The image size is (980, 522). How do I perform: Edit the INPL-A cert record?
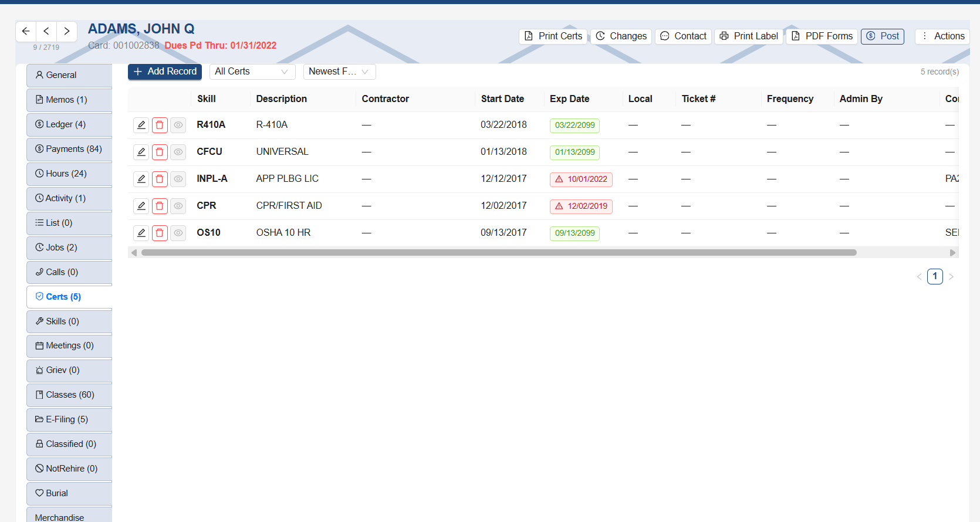coord(141,179)
